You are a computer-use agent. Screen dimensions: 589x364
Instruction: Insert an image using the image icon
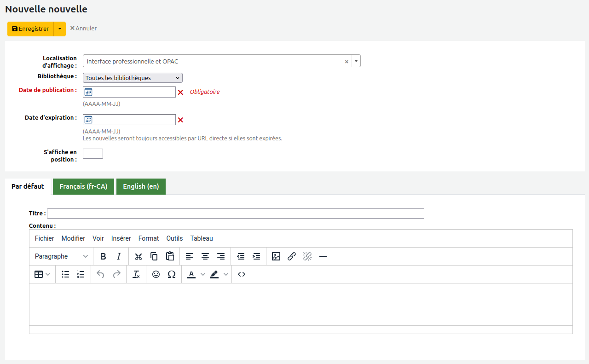coord(276,256)
